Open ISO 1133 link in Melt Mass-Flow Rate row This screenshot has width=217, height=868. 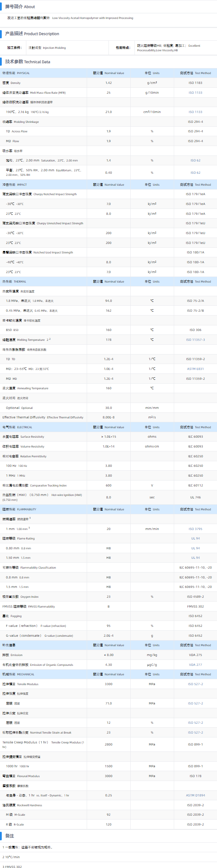coord(195,93)
